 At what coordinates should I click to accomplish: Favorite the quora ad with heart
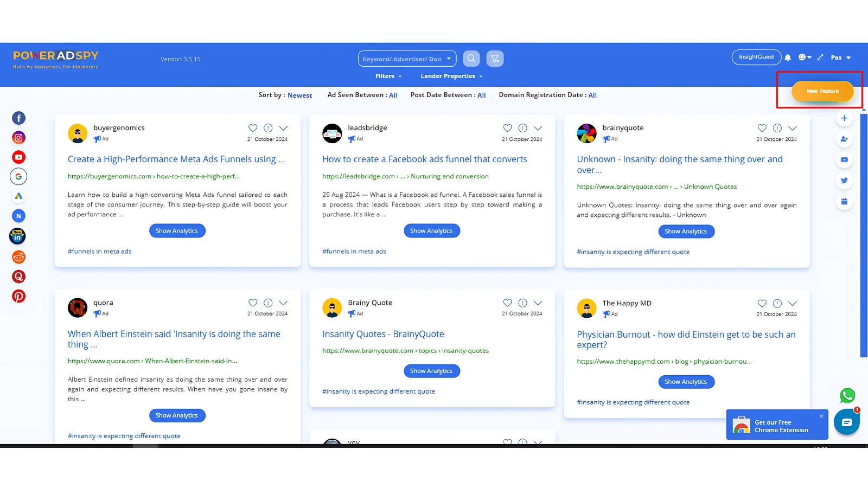click(x=253, y=303)
